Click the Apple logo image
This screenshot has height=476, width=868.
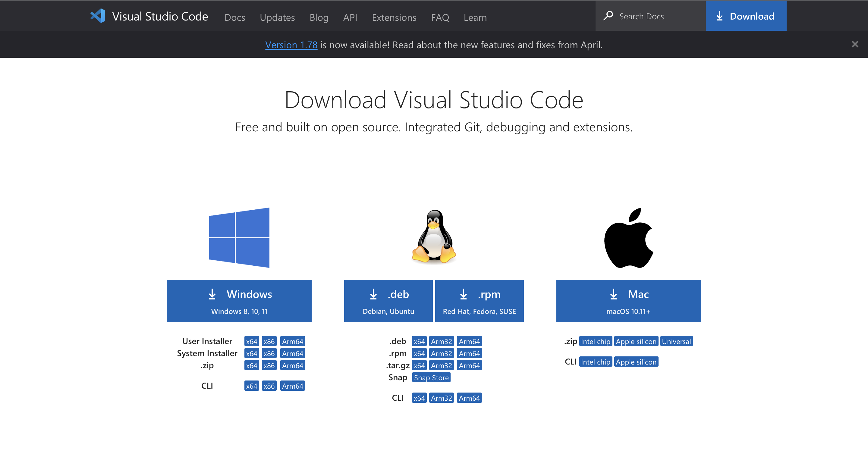point(628,238)
